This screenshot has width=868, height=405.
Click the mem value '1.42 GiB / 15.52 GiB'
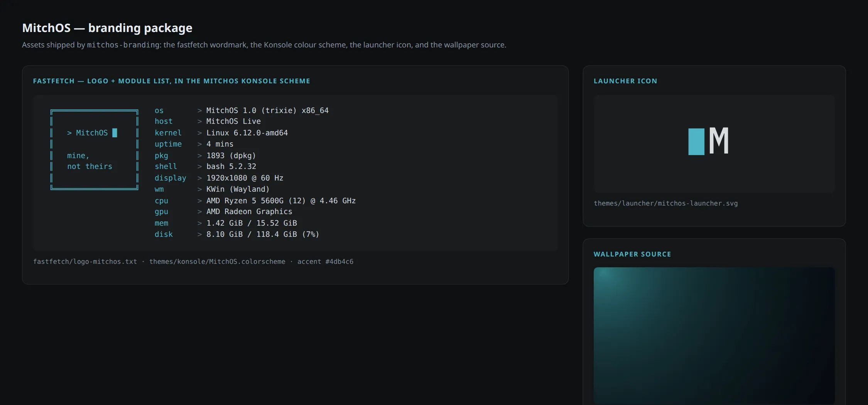pyautogui.click(x=252, y=223)
